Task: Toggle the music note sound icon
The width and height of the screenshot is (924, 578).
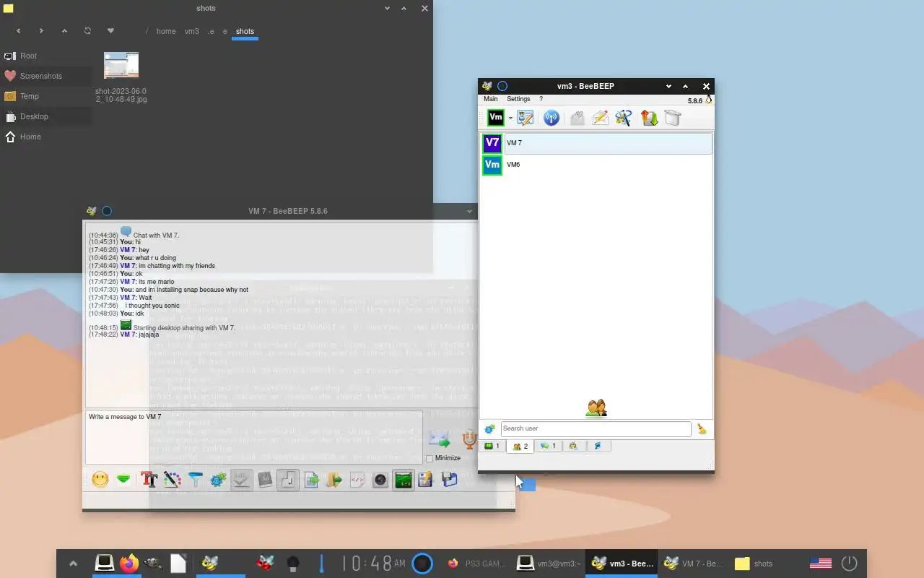Action: (x=288, y=480)
